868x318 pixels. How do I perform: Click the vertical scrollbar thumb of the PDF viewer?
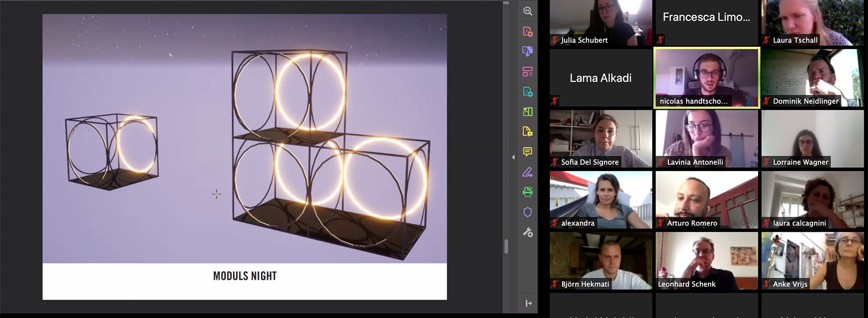coord(506,246)
